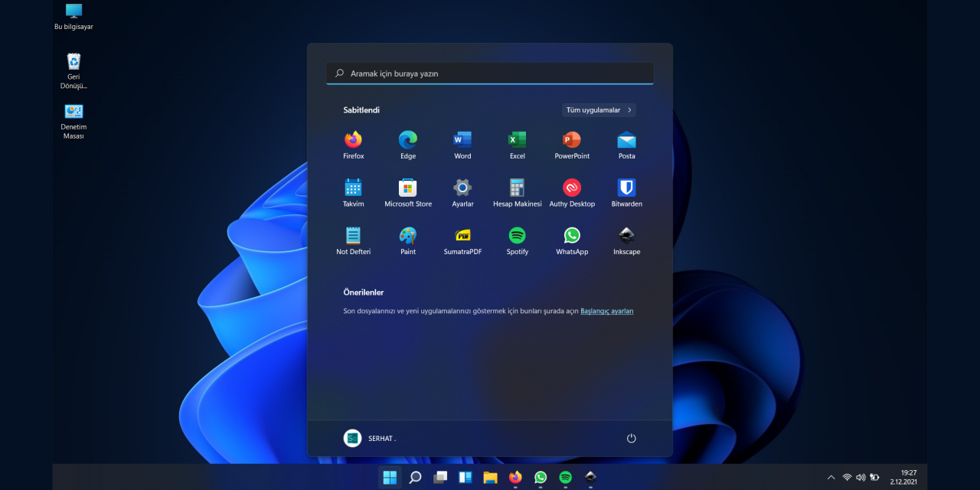Open WhatsApp from the taskbar

click(x=541, y=477)
